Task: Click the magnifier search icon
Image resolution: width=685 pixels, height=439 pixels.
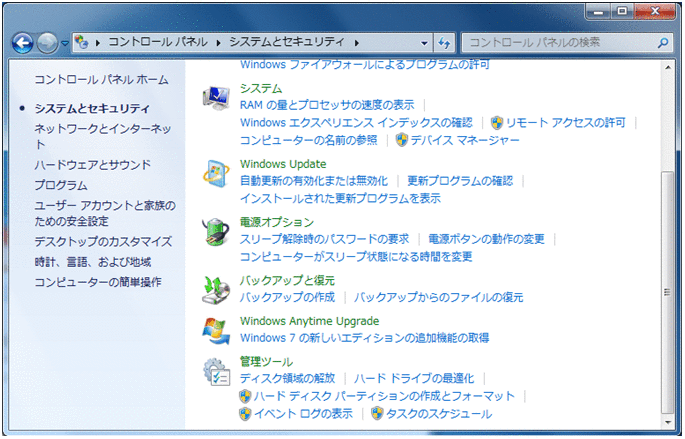Action: click(663, 43)
